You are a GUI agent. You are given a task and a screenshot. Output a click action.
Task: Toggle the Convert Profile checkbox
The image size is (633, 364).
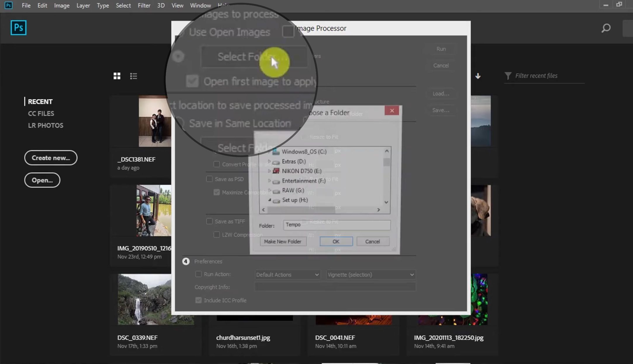[216, 164]
